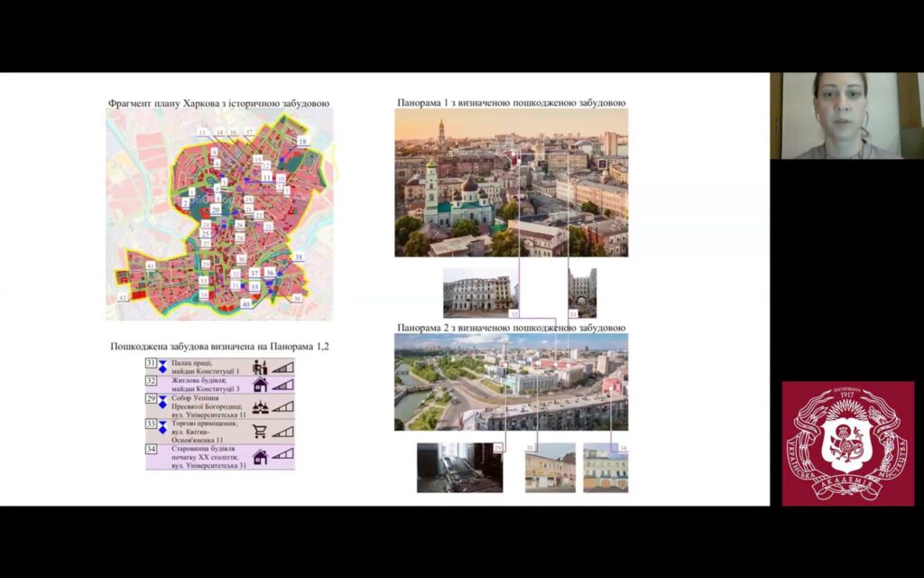Image resolution: width=924 pixels, height=578 pixels.
Task: Click the house icon in row 34 legend
Action: point(260,456)
